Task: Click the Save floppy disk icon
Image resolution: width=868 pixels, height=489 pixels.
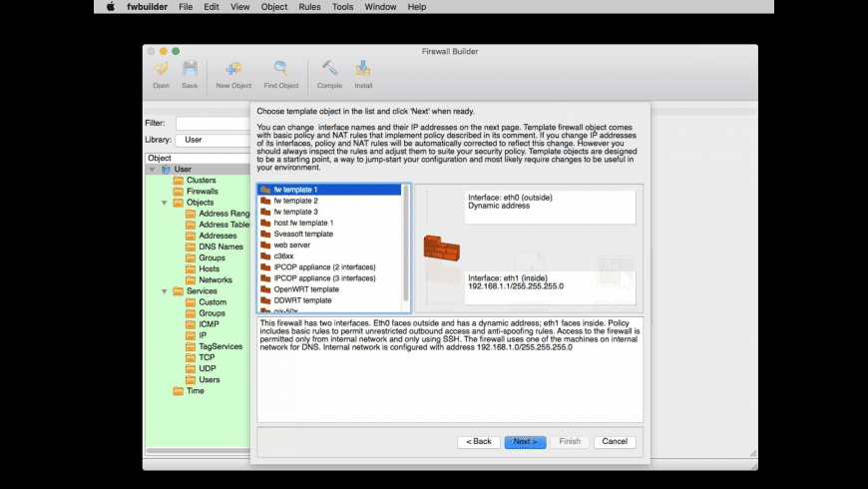Action: tap(190, 69)
